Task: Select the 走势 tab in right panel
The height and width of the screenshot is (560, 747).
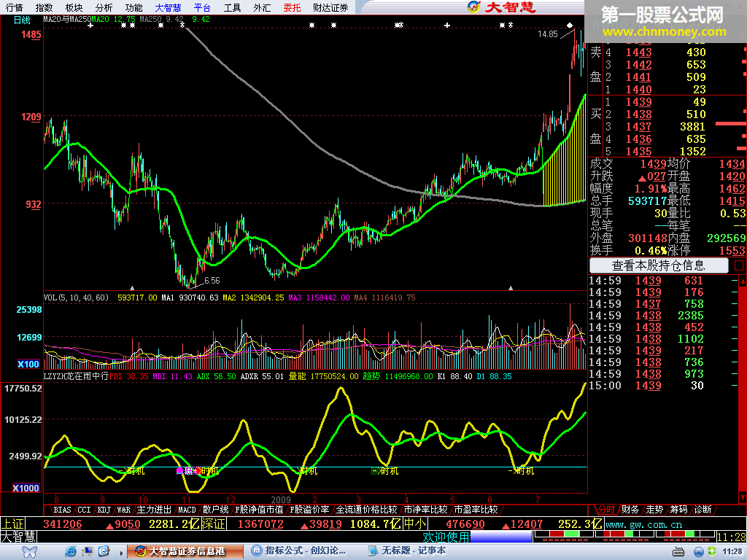Action: click(654, 510)
